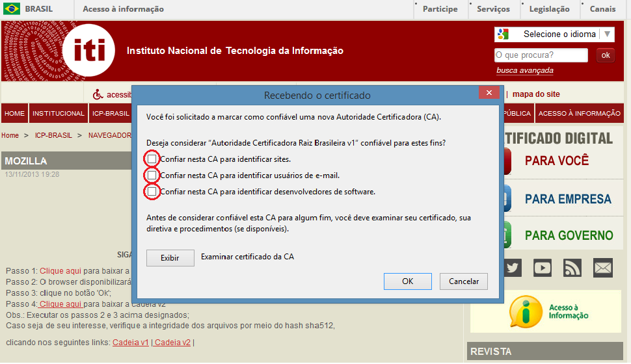Click the Google translate icon
This screenshot has width=631, height=364.
click(x=503, y=34)
